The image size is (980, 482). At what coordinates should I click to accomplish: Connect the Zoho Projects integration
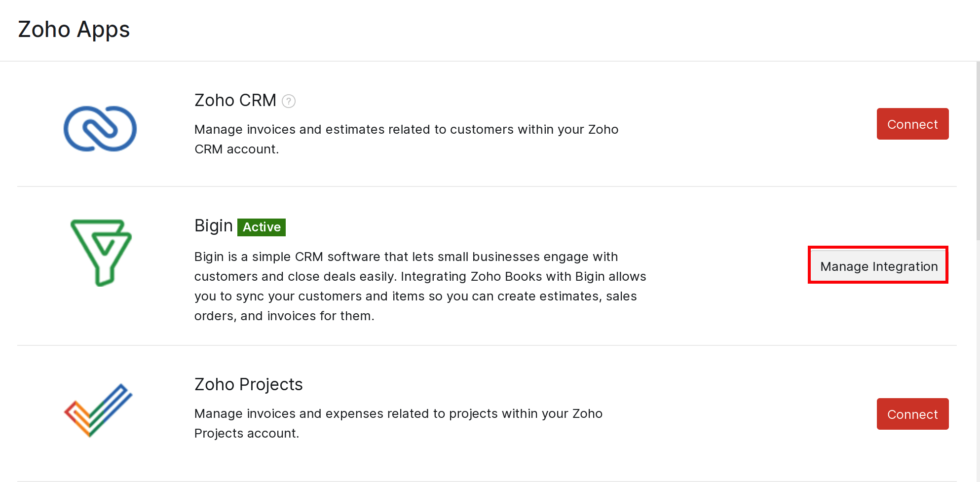tap(912, 414)
